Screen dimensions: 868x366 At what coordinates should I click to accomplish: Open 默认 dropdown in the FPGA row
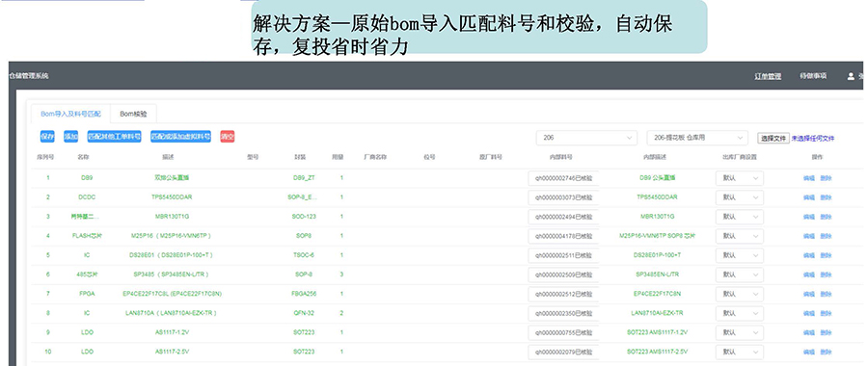pyautogui.click(x=740, y=294)
